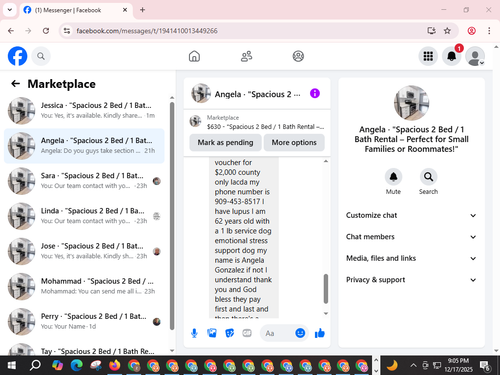
Task: Open the Jose conversation
Action: click(x=84, y=251)
